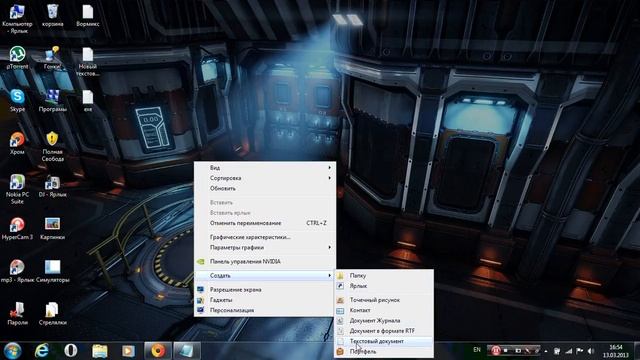This screenshot has height=360, width=640.
Task: Click the HyperCam stop recording square
Action: pyautogui.click(x=506, y=350)
